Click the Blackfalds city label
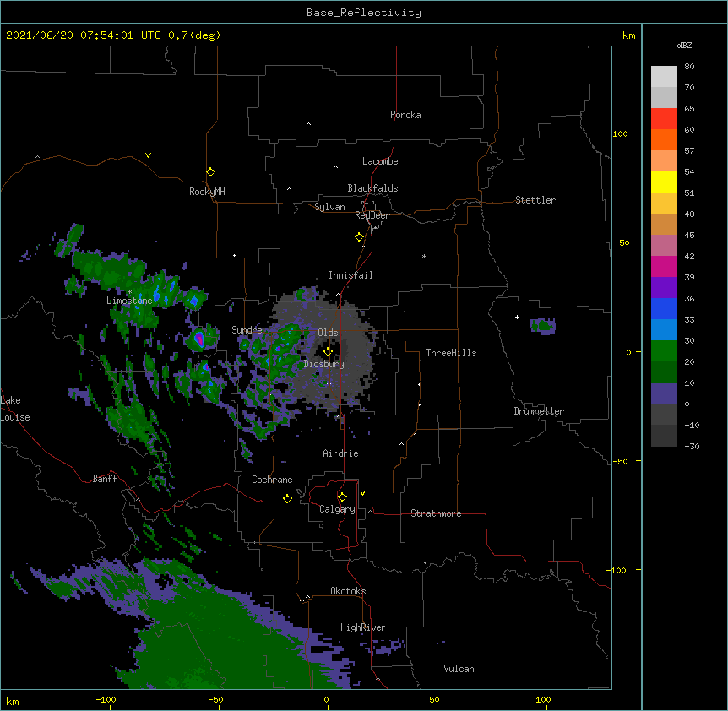 coord(372,188)
